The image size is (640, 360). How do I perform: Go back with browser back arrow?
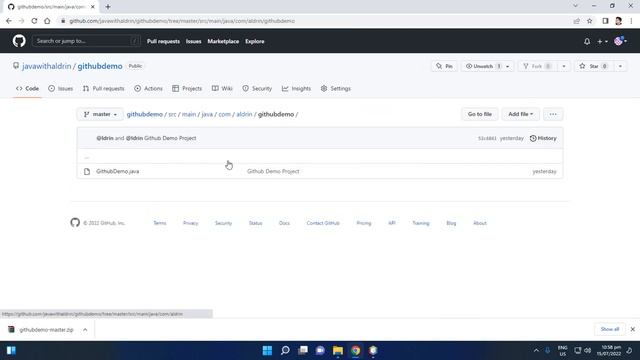pyautogui.click(x=9, y=21)
